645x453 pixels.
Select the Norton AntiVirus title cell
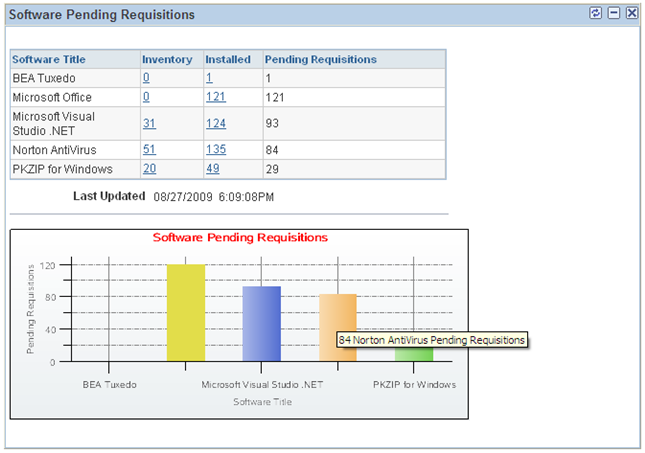point(76,150)
